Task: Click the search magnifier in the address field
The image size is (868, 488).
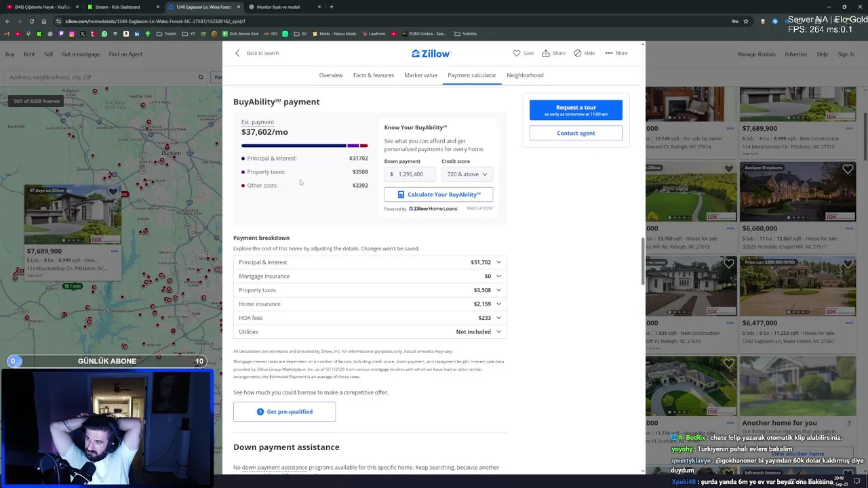Action: click(x=201, y=77)
